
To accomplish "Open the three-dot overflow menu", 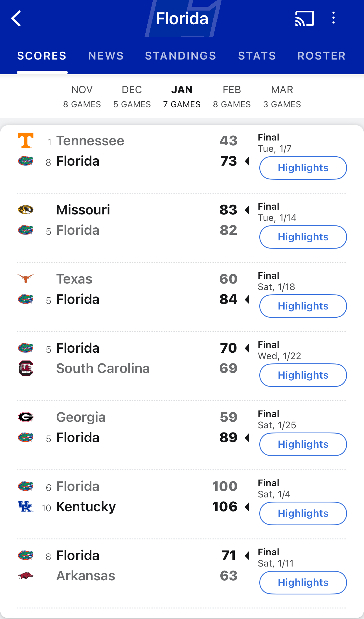I will tap(334, 18).
